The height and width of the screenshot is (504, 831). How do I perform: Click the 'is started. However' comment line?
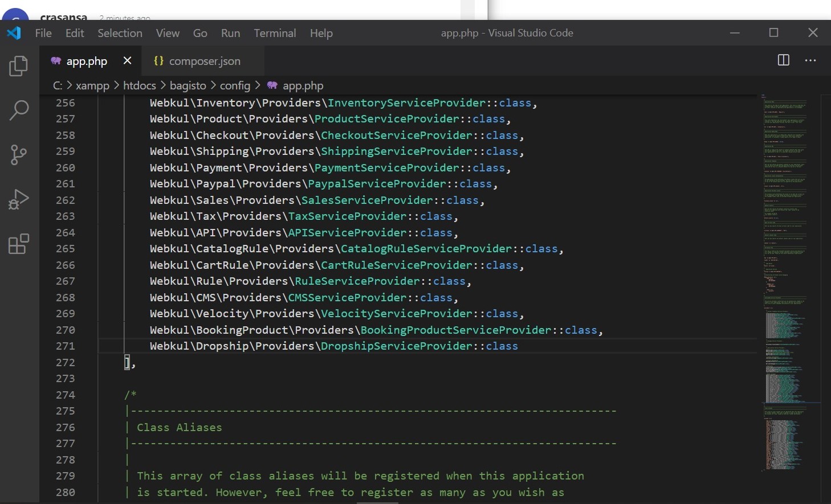pos(350,492)
